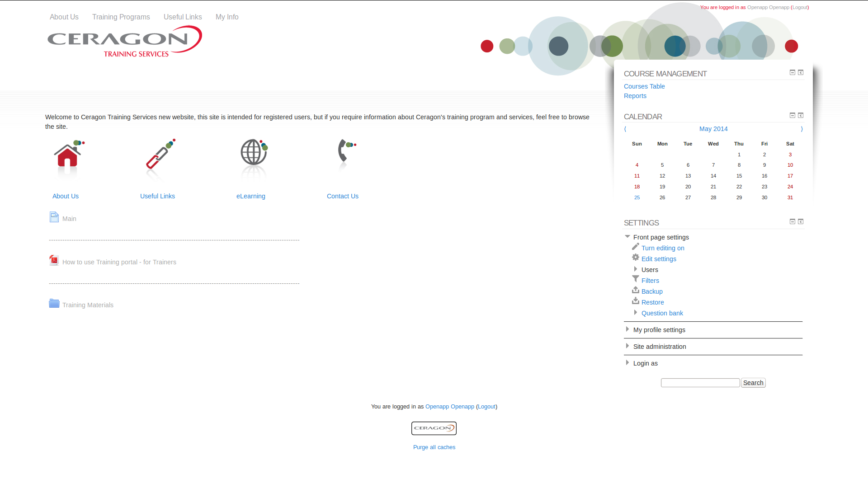Image resolution: width=868 pixels, height=488 pixels.
Task: Open Openapp Openapp profile in footer
Action: pyautogui.click(x=450, y=407)
